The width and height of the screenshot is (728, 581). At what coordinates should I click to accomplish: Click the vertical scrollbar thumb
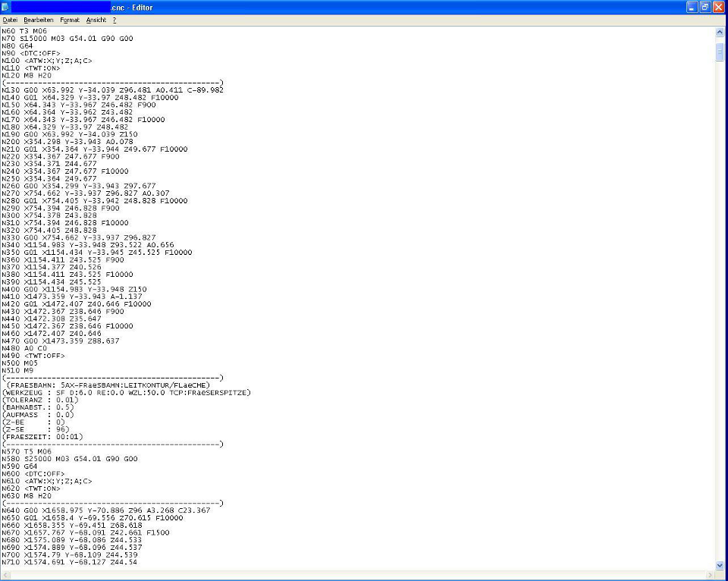coord(720,52)
